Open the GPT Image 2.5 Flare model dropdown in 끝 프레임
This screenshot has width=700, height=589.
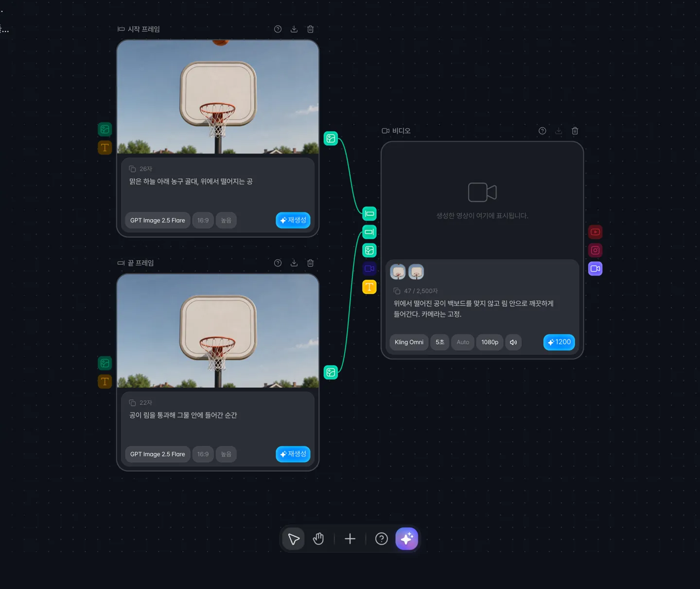157,454
